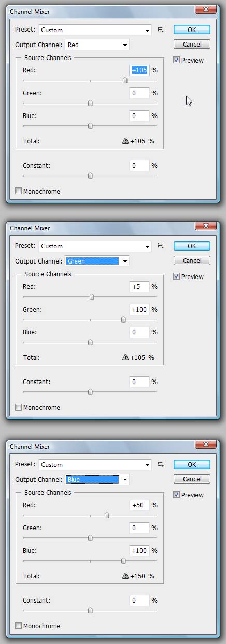Click Cancel in Blue output channel dialog

tap(192, 479)
